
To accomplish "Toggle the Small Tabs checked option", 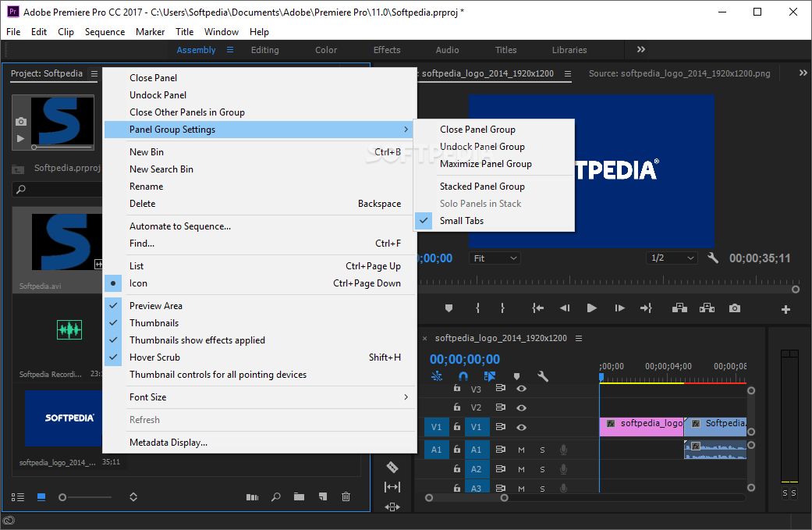I will tap(494, 221).
